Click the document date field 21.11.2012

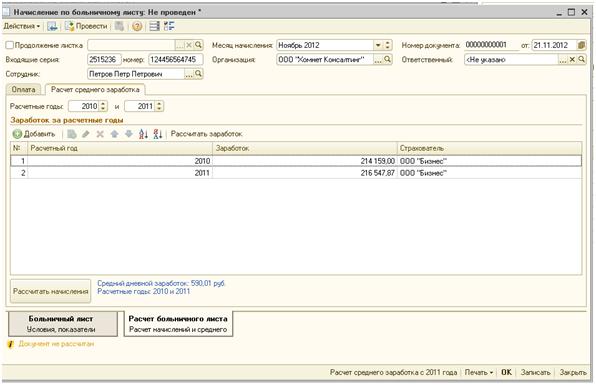(553, 45)
